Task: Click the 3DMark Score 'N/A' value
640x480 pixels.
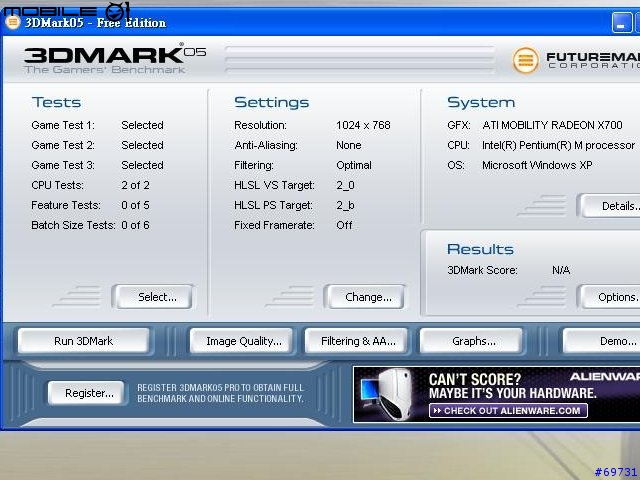Action: 561,270
